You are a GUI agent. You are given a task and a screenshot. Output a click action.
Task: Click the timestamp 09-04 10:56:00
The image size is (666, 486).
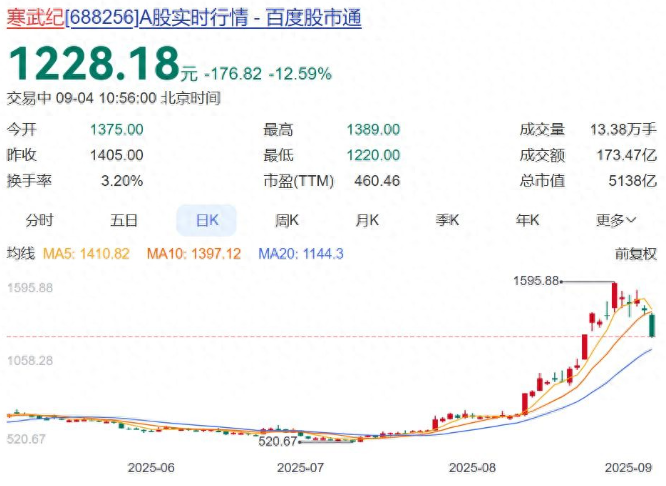(x=106, y=98)
